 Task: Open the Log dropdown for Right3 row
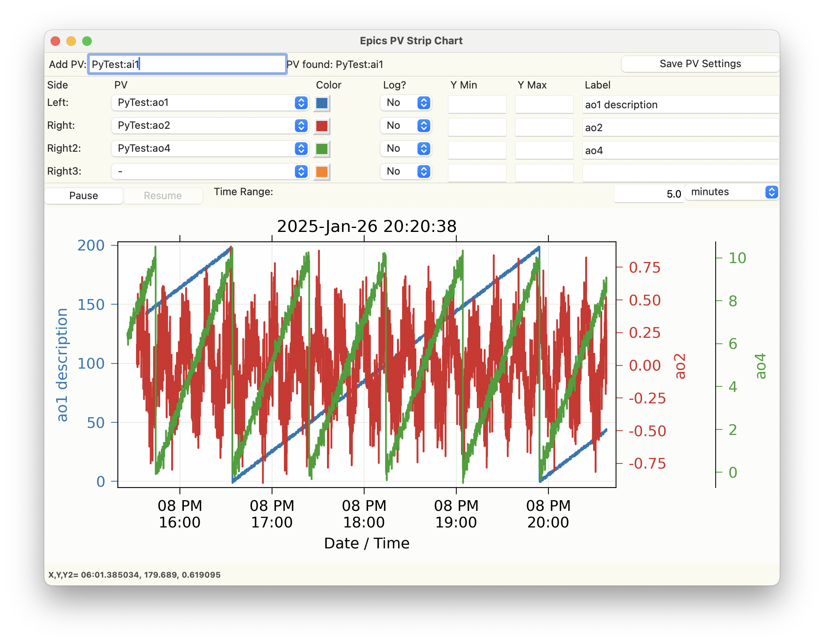coord(406,171)
